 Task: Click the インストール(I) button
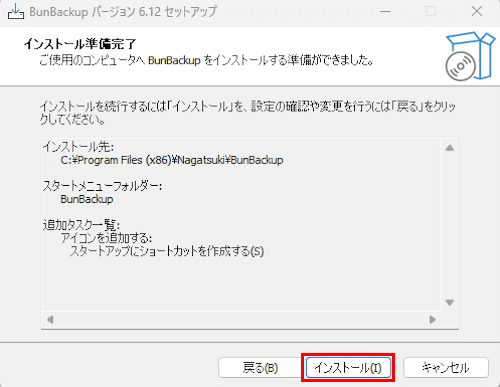pyautogui.click(x=348, y=368)
